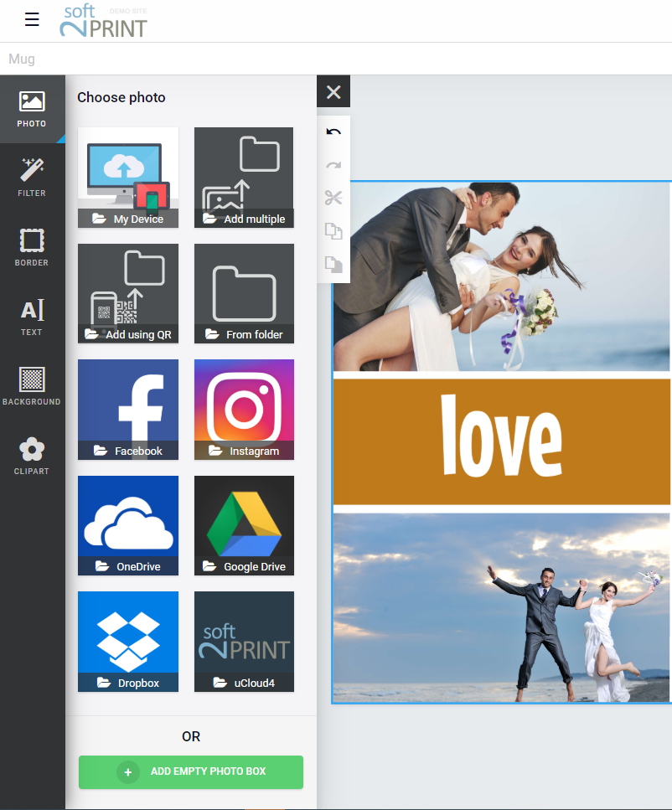The image size is (672, 810).
Task: Open the Clipart tool panel
Action: point(32,457)
